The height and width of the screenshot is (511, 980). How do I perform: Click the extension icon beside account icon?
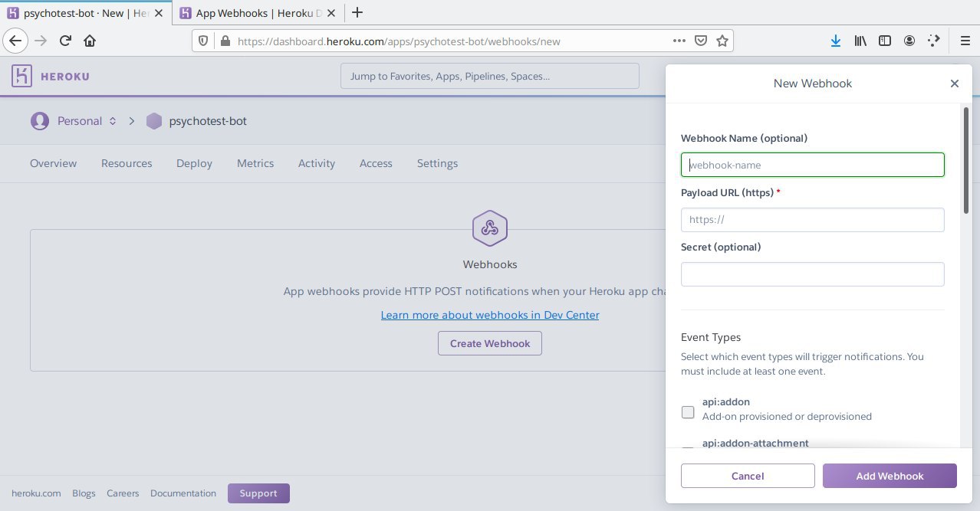(933, 41)
